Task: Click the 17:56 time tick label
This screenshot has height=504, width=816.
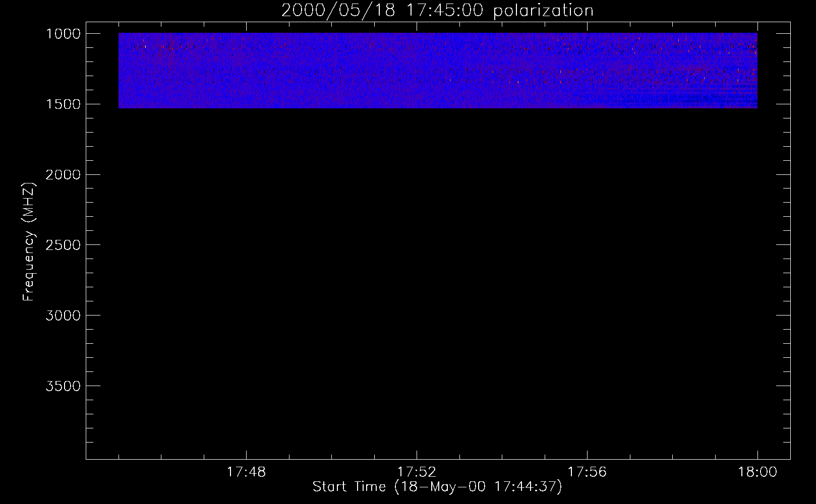Action: (x=587, y=472)
